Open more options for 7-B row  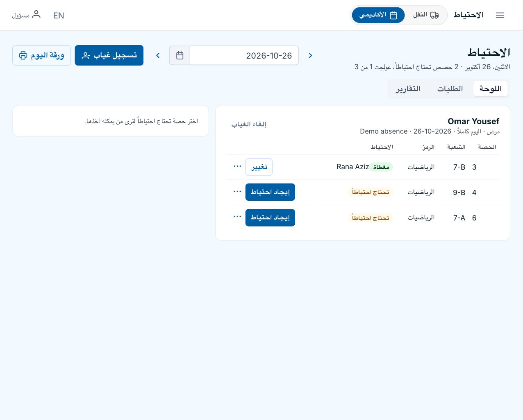237,166
